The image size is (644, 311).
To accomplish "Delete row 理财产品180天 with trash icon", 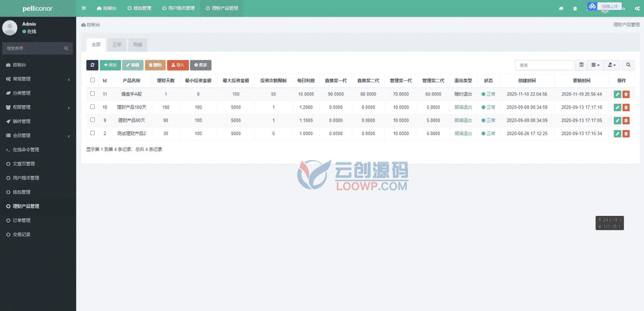I will (x=626, y=107).
